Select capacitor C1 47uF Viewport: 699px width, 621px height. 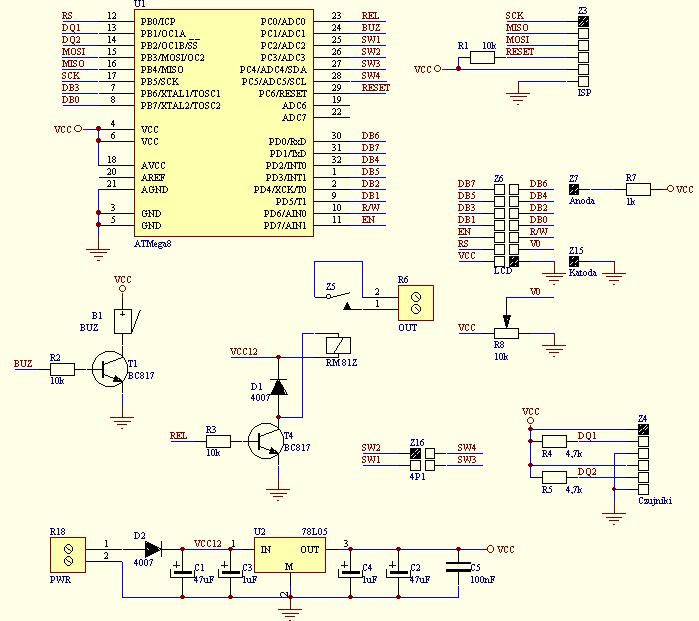click(x=182, y=572)
